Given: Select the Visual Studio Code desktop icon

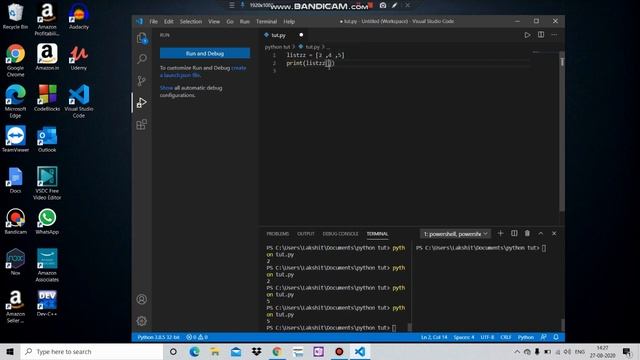Looking at the screenshot, I should (79, 101).
